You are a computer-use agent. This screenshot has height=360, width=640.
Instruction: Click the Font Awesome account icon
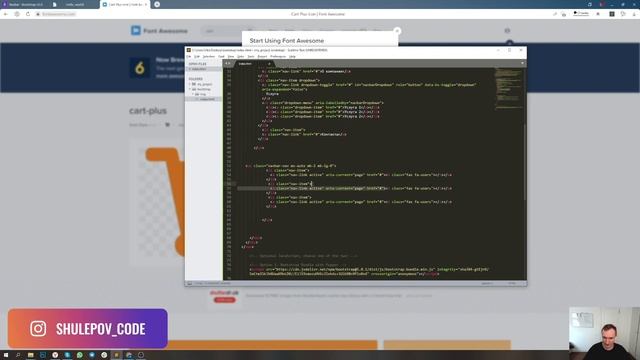point(507,31)
